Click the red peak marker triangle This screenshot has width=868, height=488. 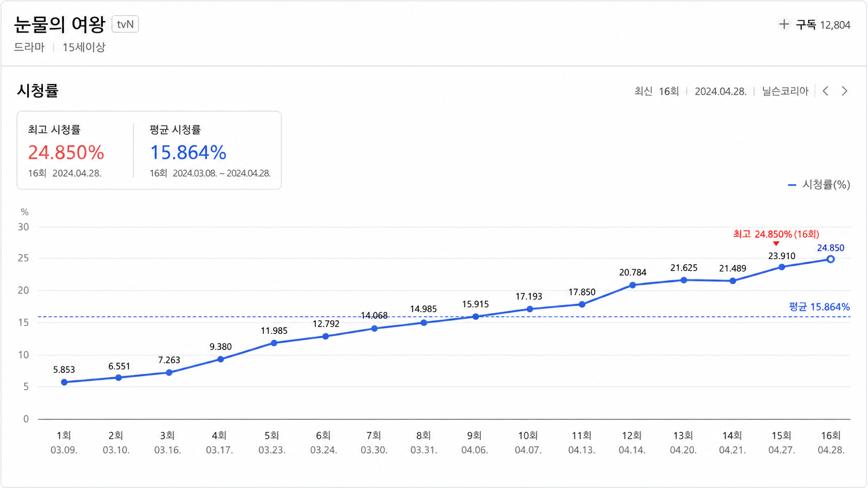tap(776, 243)
